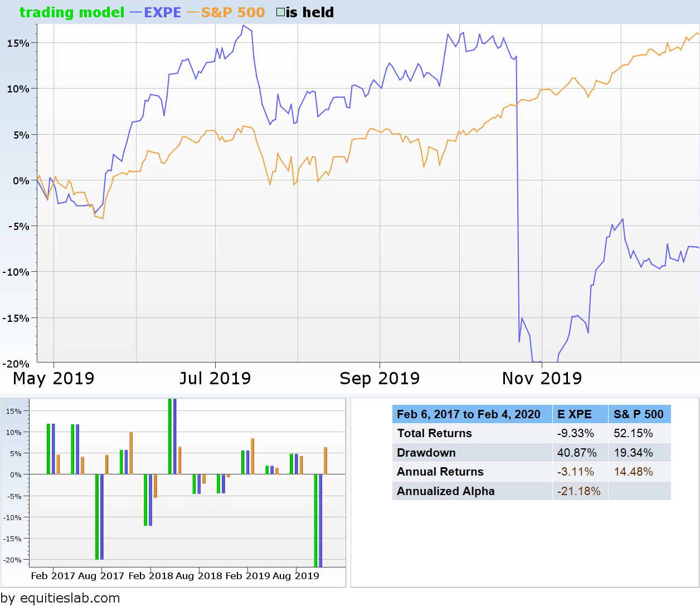Viewport: 700px width, 607px height.
Task: Click the 'trading model' legend label
Action: pos(72,12)
